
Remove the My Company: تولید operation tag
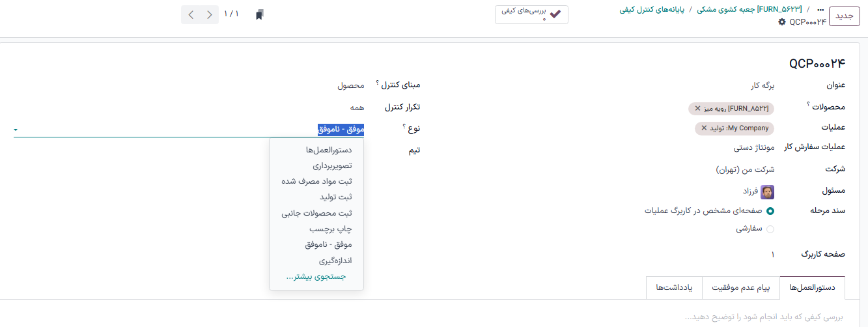704,128
